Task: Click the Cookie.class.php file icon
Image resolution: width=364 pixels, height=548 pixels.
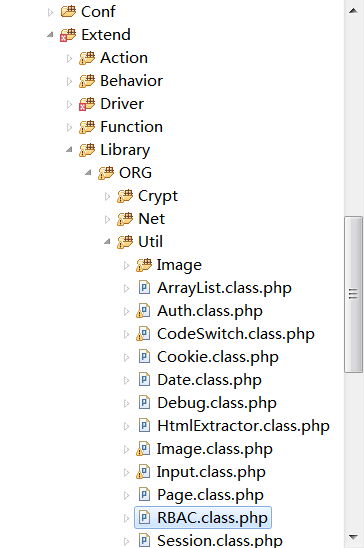Action: point(144,357)
